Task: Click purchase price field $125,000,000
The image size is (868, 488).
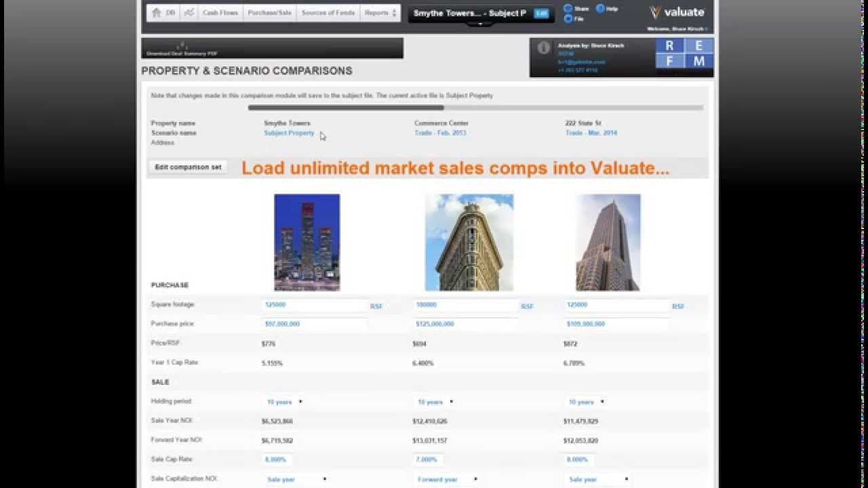Action: pos(466,324)
